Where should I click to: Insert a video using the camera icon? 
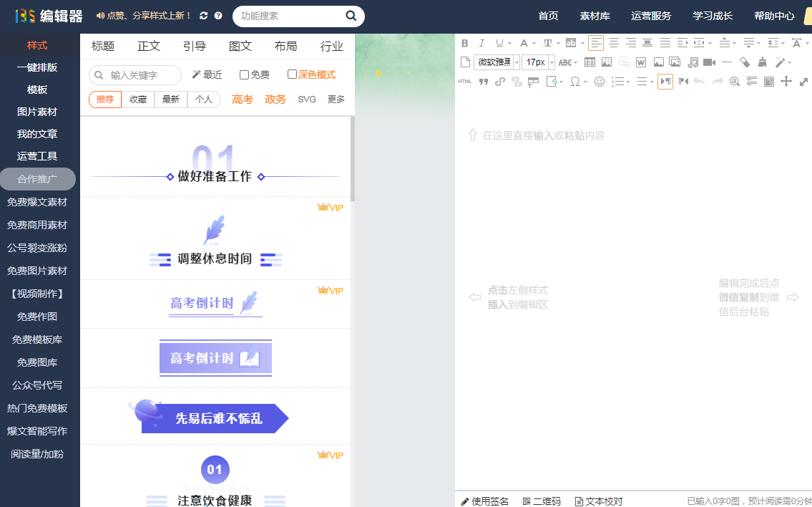(710, 62)
